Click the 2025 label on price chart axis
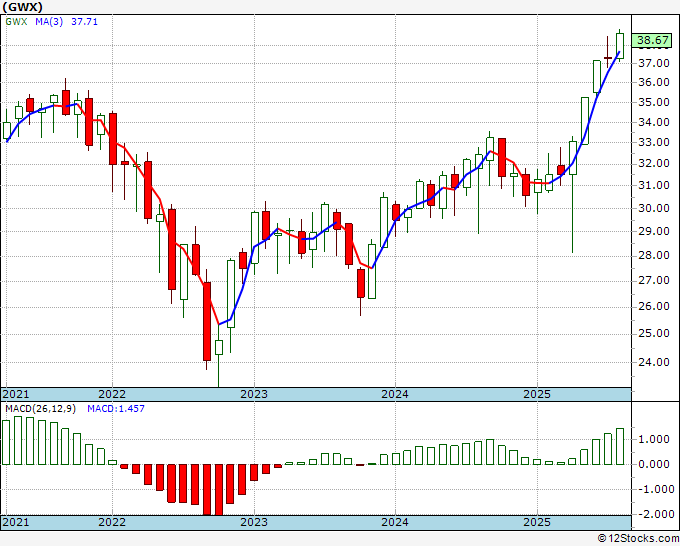This screenshot has width=680, height=546. (x=537, y=394)
